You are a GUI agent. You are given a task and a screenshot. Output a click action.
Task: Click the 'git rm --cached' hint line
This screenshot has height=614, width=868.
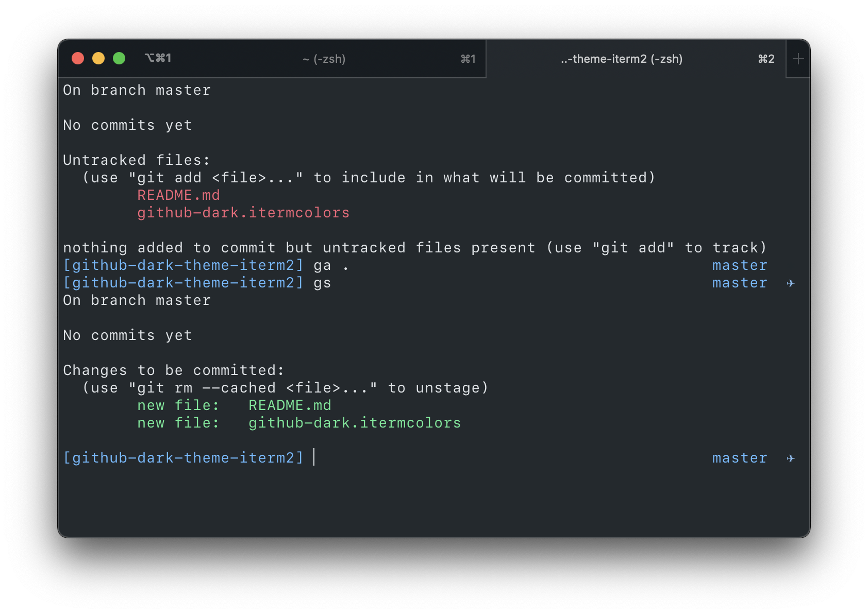click(285, 388)
